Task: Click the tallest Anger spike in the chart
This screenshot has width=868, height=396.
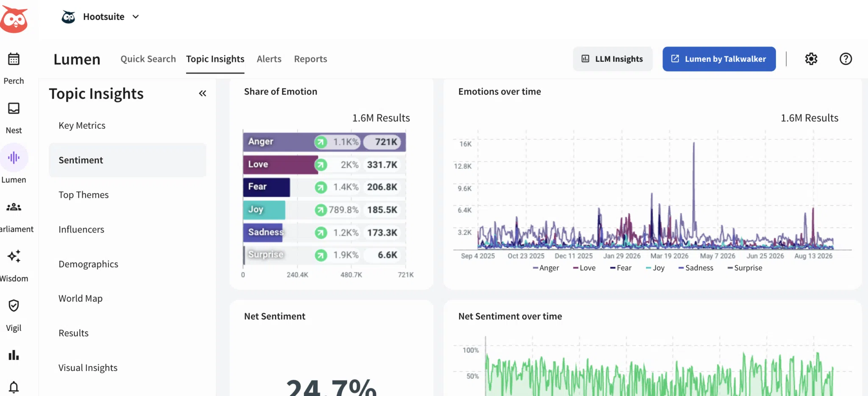Action: pos(694,144)
